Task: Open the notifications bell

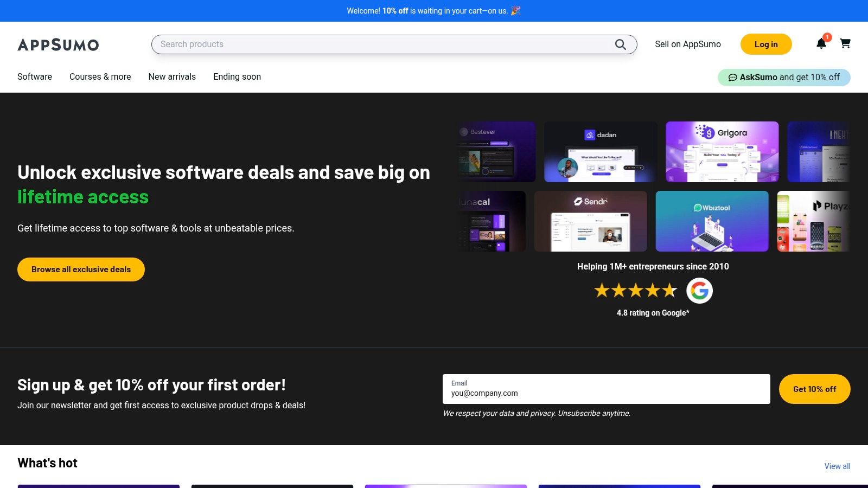Action: (821, 43)
